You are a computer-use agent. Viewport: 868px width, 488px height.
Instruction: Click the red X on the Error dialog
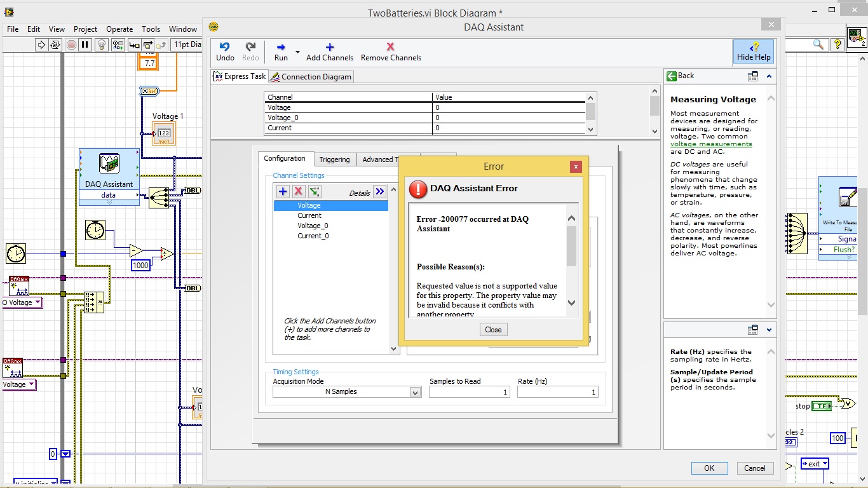coord(576,166)
